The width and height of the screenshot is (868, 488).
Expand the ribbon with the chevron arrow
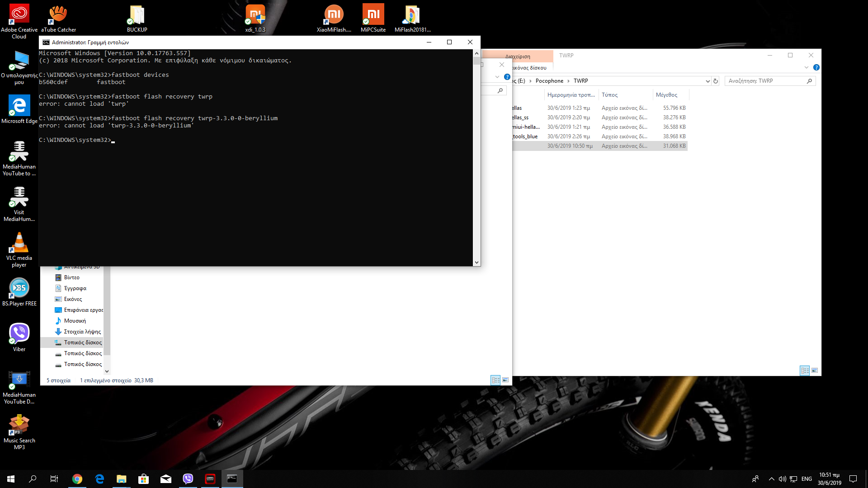[806, 67]
